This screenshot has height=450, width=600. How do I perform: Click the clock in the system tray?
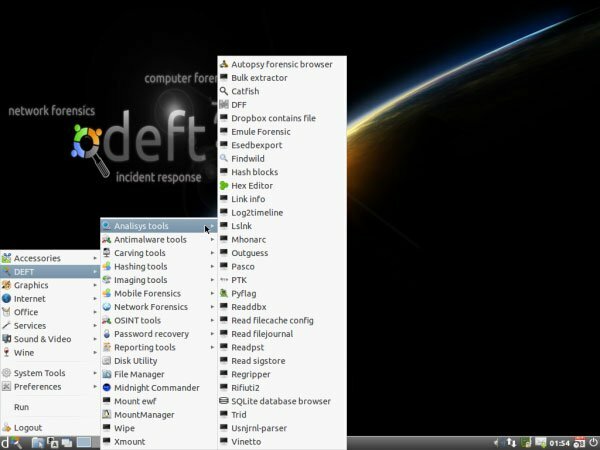pyautogui.click(x=561, y=441)
